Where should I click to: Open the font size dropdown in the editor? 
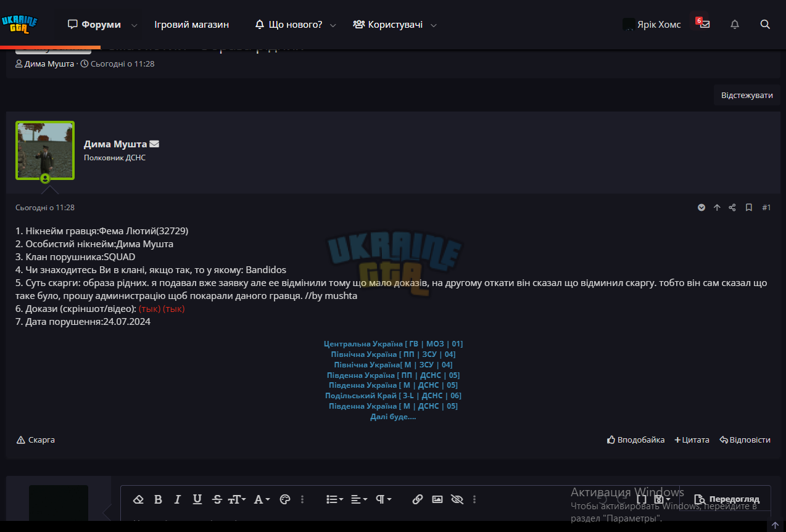coord(237,499)
